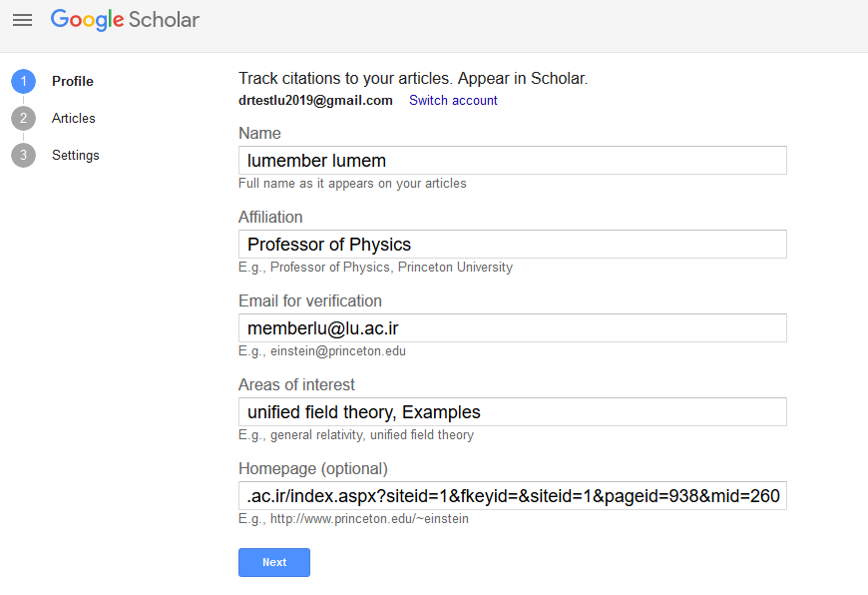The height and width of the screenshot is (595, 868).
Task: Select the step 3 circle icon
Action: (23, 155)
